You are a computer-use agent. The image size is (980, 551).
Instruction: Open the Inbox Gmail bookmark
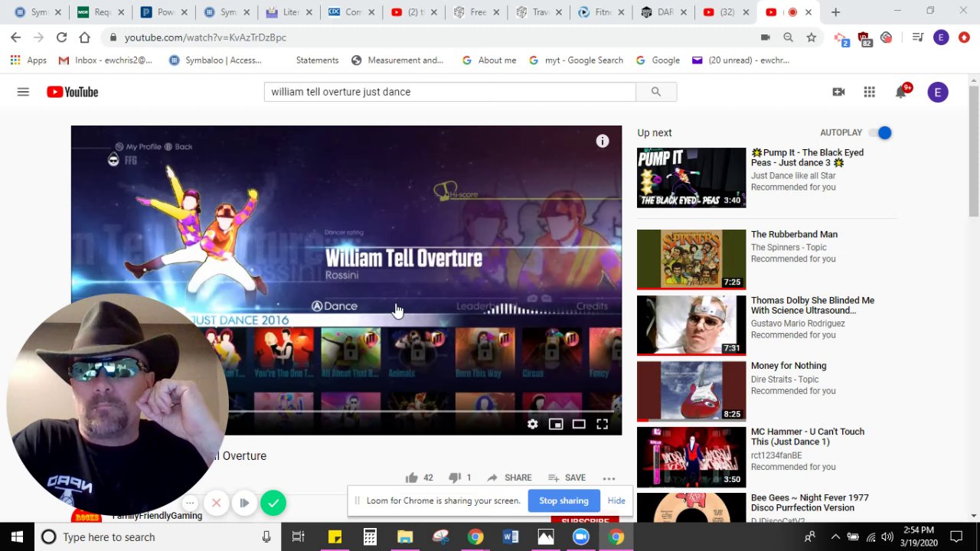click(x=106, y=60)
